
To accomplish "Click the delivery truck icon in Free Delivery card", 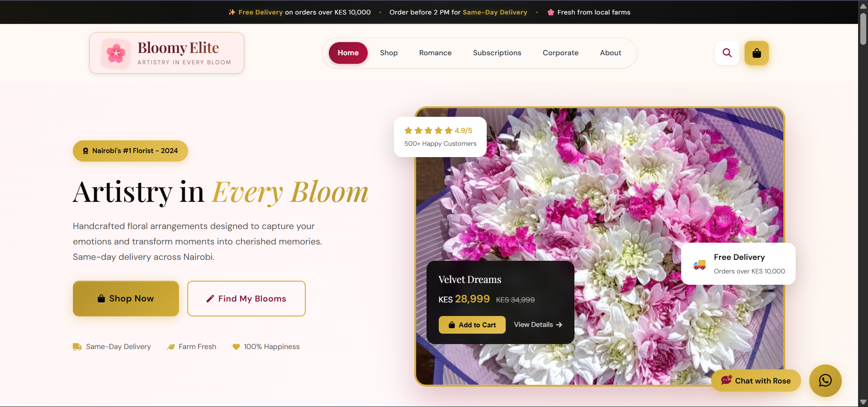I will coord(699,264).
